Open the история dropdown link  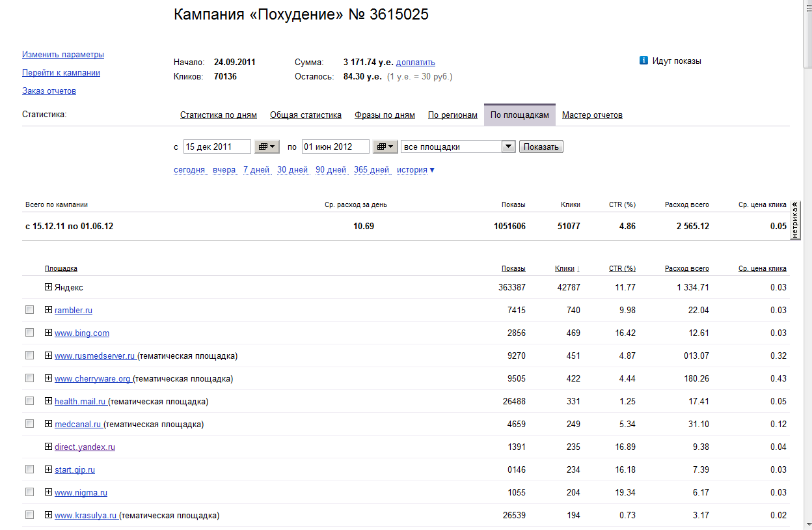[x=416, y=170]
